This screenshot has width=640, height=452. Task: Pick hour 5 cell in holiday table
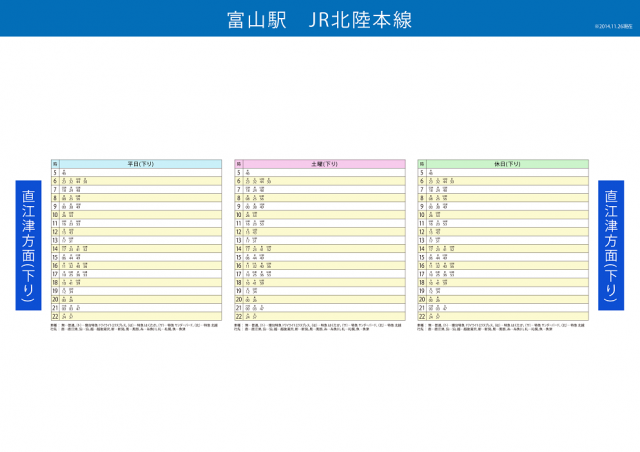point(422,172)
